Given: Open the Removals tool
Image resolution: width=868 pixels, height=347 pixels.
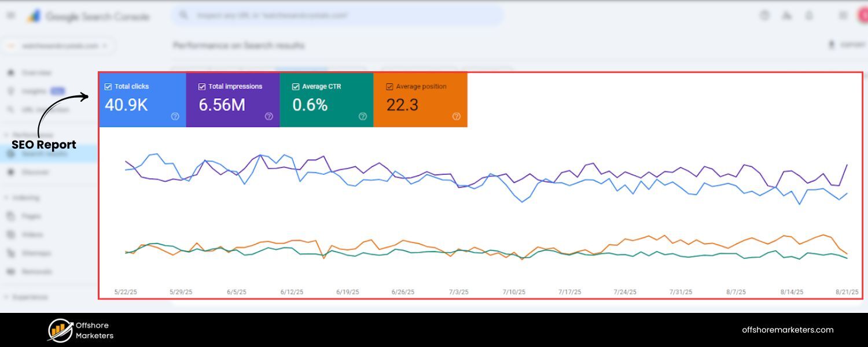Looking at the screenshot, I should coord(36,271).
